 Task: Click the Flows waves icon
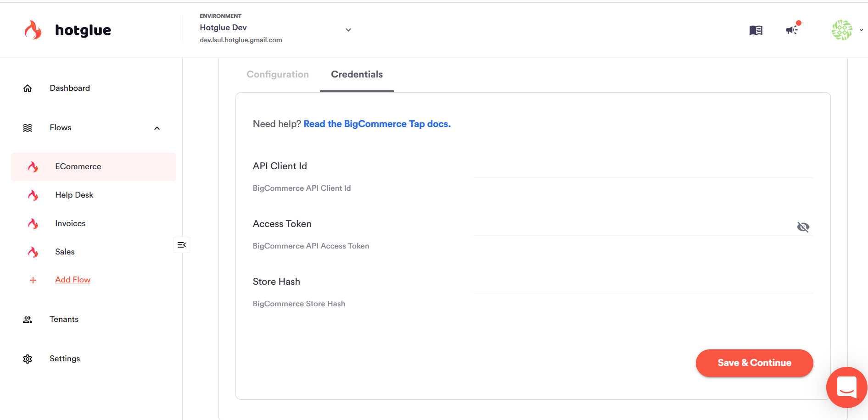pyautogui.click(x=28, y=128)
